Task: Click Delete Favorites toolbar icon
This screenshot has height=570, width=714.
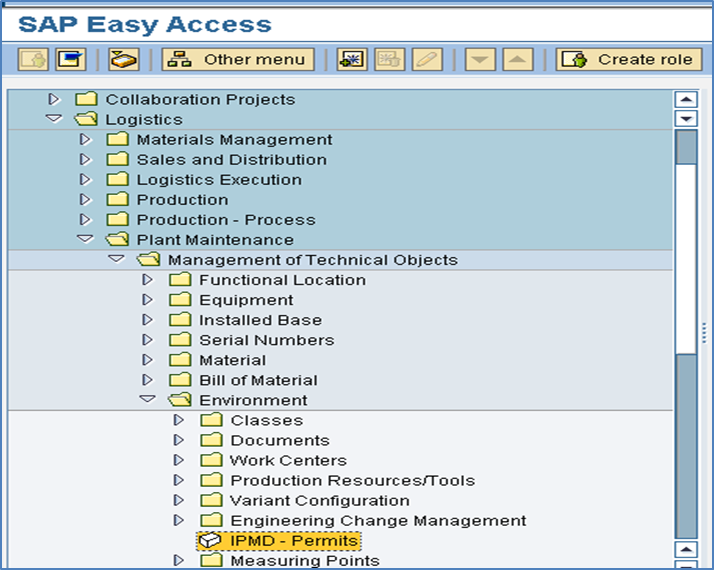Action: coord(389,60)
